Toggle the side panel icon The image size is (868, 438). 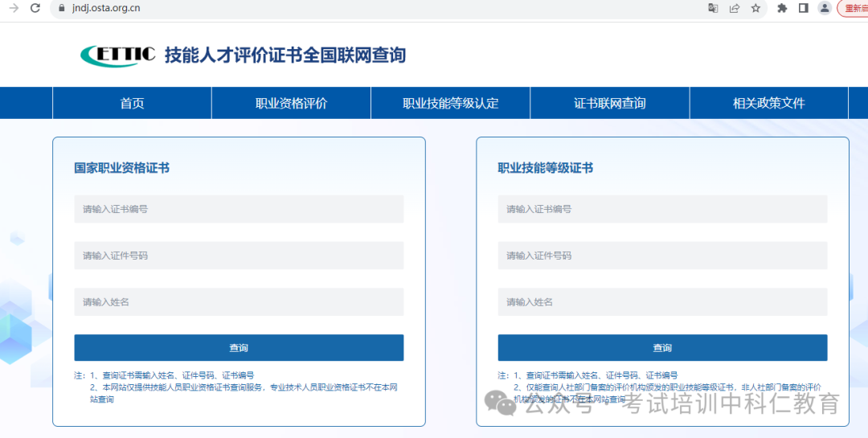(803, 8)
